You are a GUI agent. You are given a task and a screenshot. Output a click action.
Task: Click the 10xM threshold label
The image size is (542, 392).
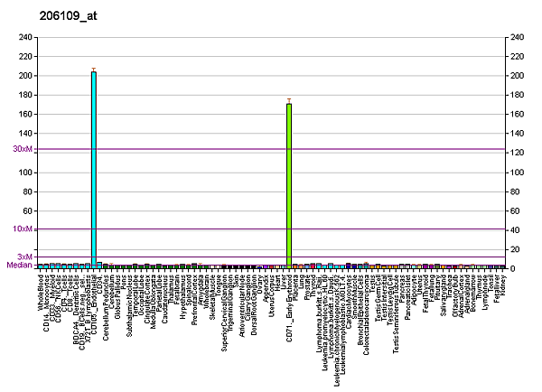point(23,229)
